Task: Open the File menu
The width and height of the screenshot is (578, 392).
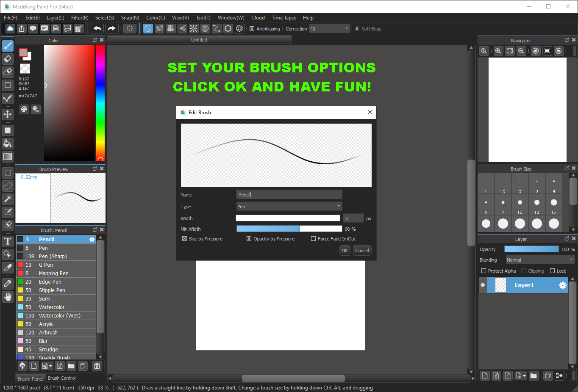Action: click(11, 18)
